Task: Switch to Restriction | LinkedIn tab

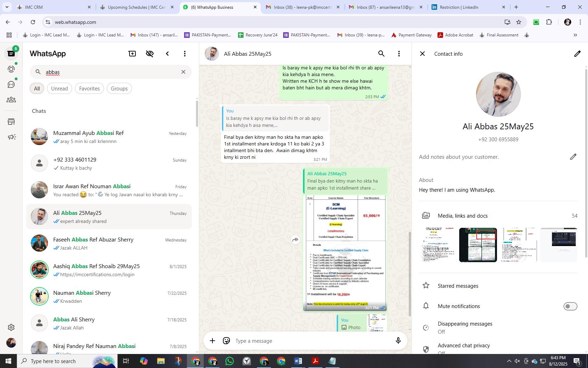Action: [468, 7]
